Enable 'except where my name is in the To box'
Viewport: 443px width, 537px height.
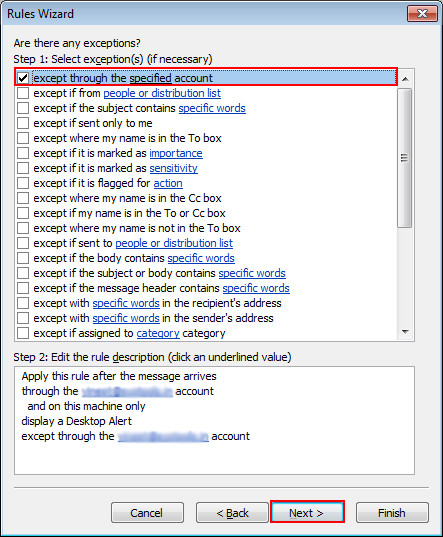(23, 138)
